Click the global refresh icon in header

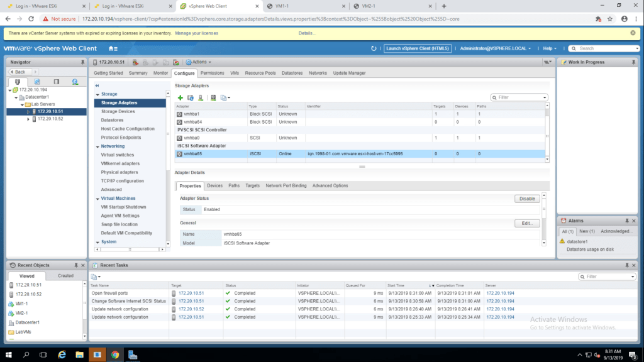374,48
